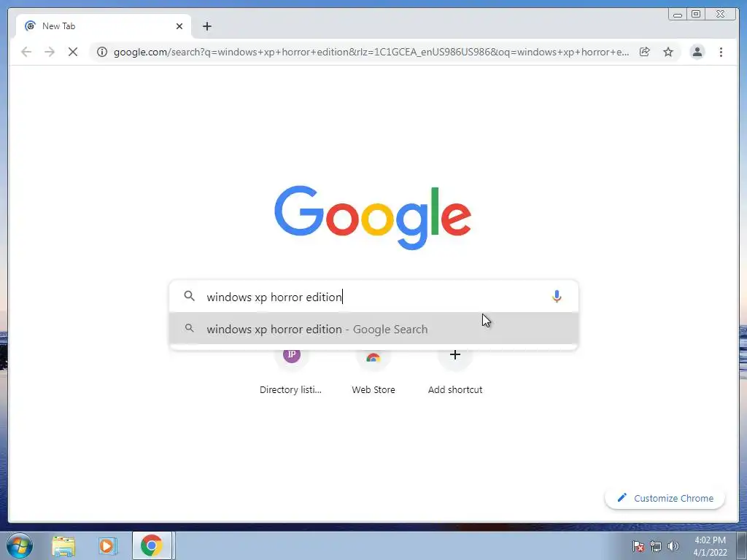Image resolution: width=747 pixels, height=560 pixels.
Task: Open the Chrome profile avatar
Action: [697, 52]
